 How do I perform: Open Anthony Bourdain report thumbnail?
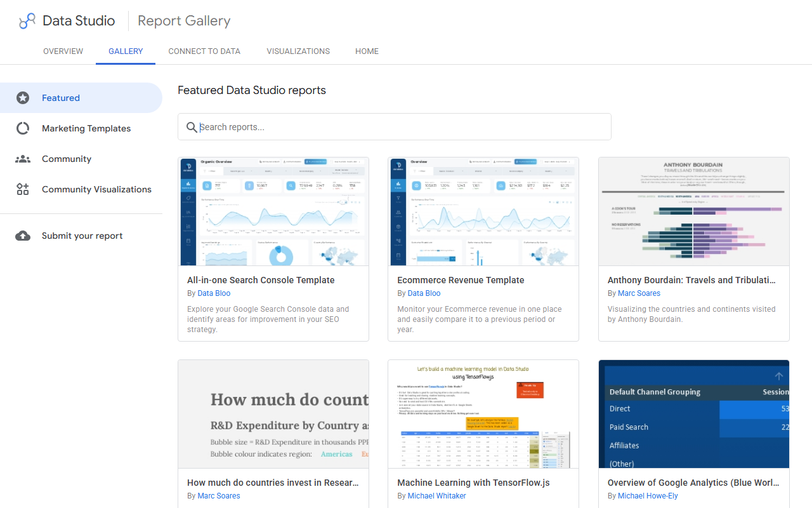(694, 211)
